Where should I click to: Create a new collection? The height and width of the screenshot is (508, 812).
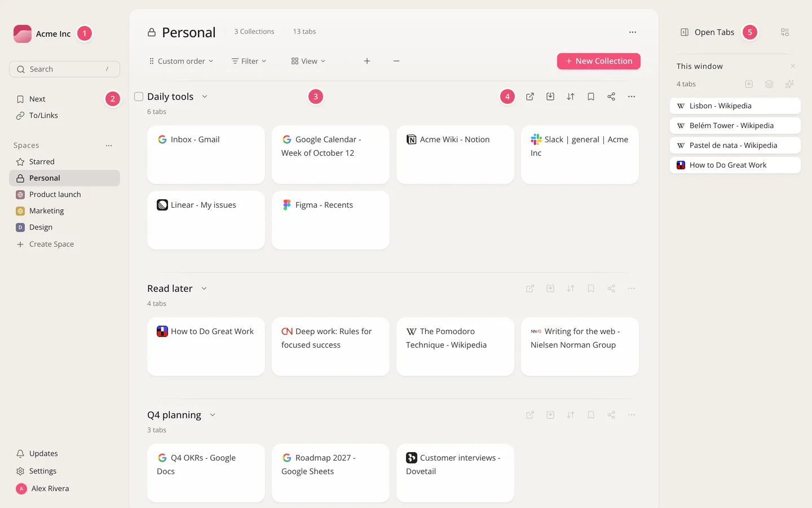click(x=599, y=61)
